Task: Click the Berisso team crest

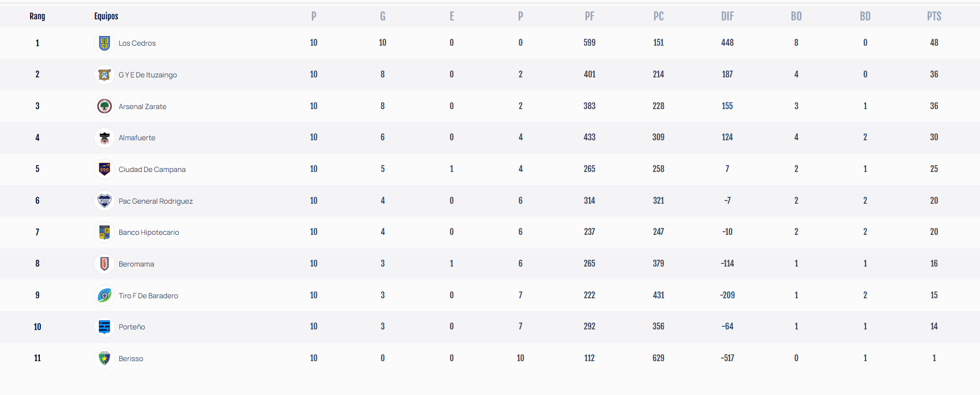Action: (x=104, y=358)
